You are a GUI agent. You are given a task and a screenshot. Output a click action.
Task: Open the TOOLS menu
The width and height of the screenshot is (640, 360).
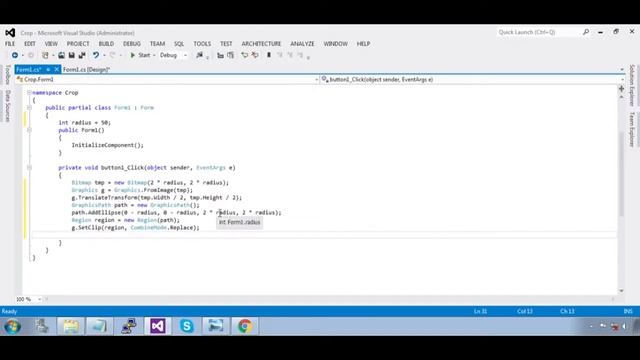click(202, 44)
